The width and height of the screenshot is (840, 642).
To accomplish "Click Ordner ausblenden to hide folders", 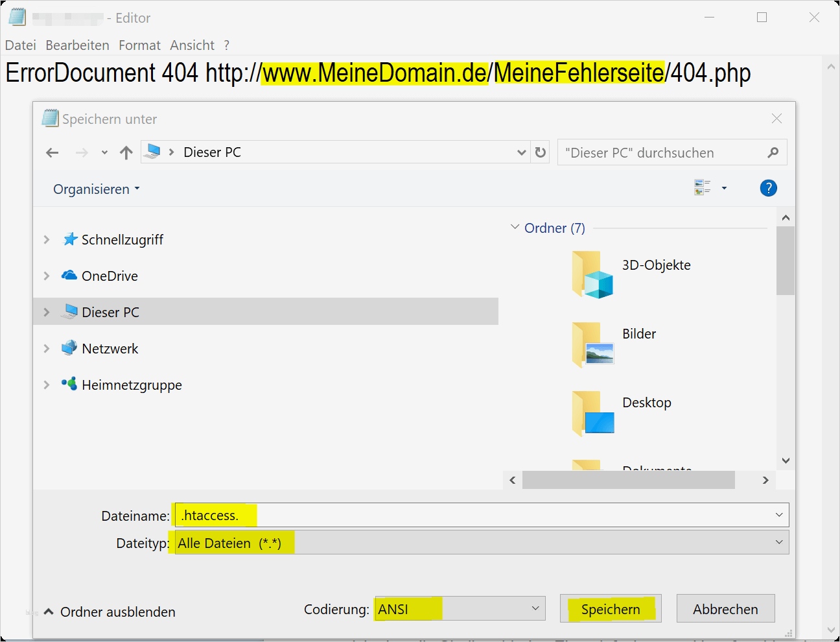I will 110,612.
